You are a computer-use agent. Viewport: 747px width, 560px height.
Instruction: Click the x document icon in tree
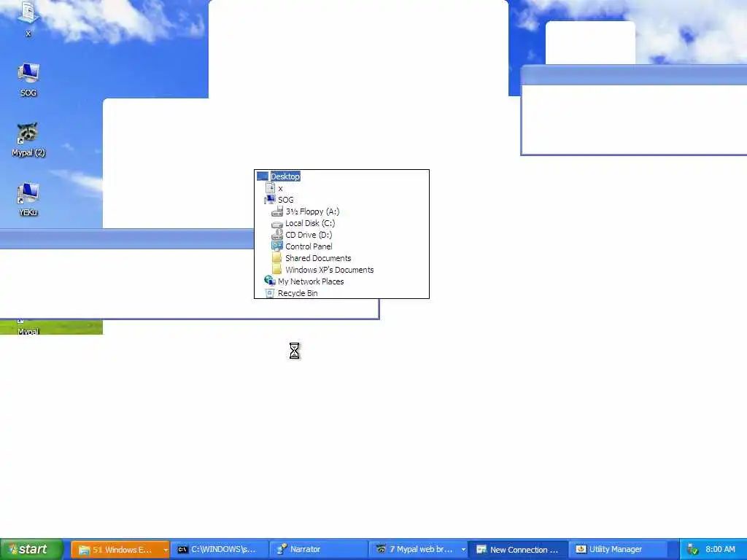[x=270, y=188]
